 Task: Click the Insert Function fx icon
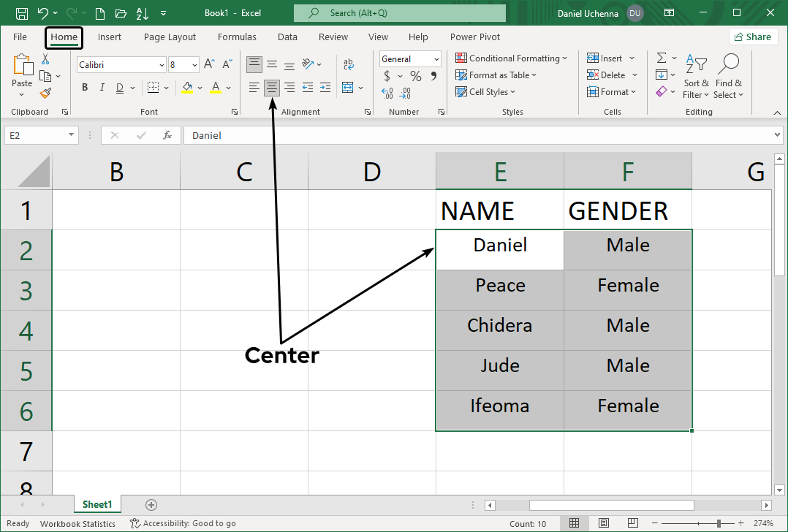(167, 135)
